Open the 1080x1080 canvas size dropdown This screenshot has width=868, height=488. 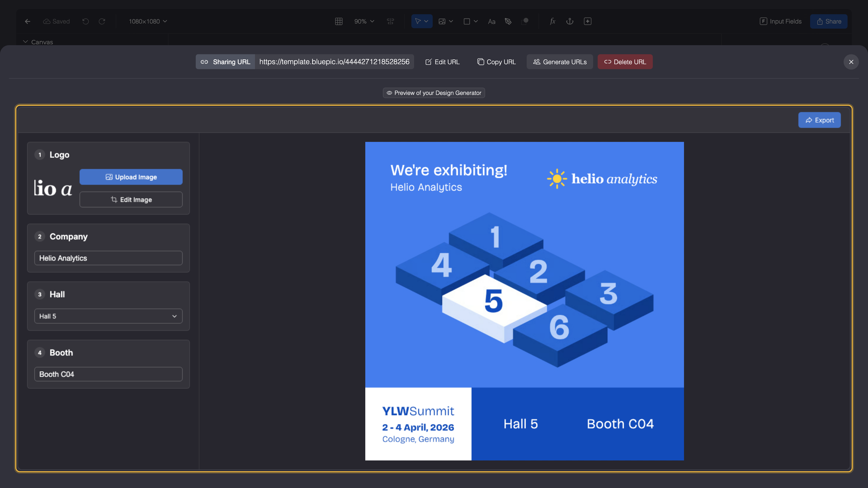(148, 21)
